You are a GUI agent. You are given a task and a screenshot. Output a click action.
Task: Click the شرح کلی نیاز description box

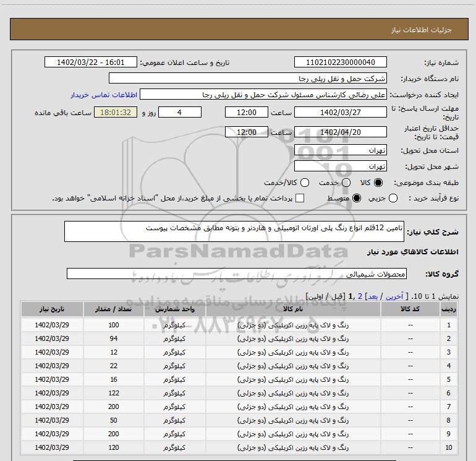coord(234,231)
